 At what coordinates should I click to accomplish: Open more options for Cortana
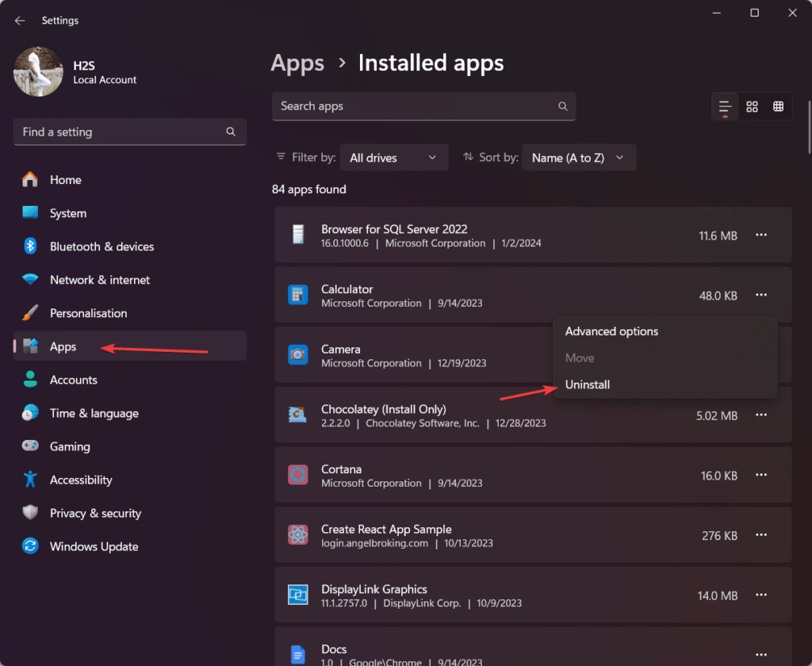coord(761,475)
